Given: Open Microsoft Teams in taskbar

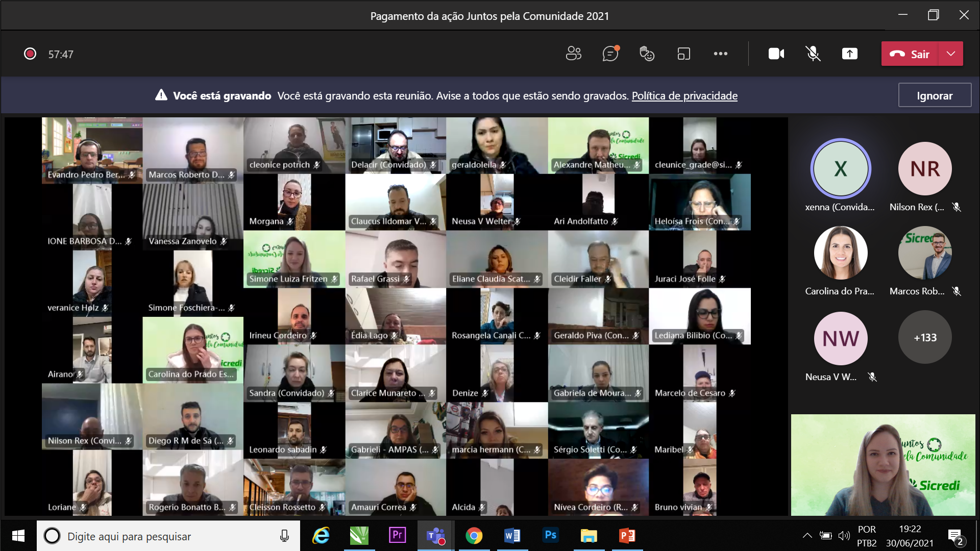Looking at the screenshot, I should coord(435,536).
